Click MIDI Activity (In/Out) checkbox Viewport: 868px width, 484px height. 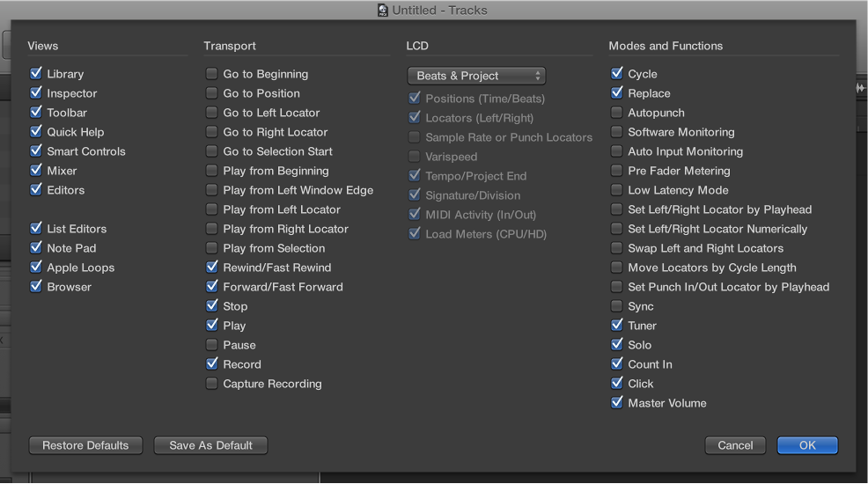pos(414,215)
